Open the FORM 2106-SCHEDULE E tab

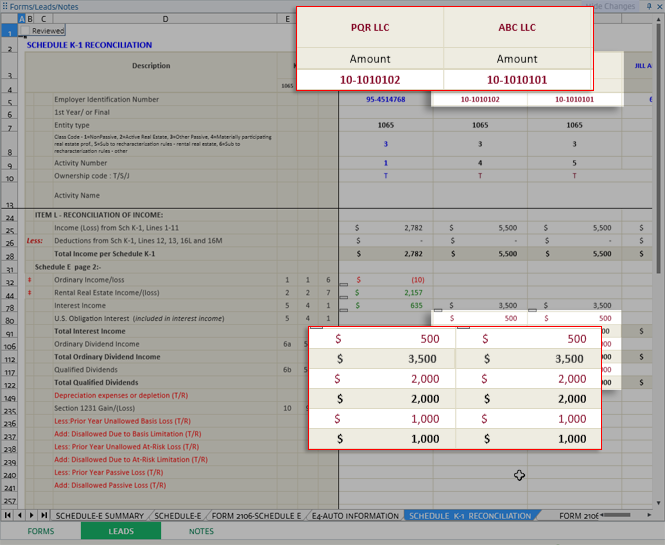pyautogui.click(x=254, y=516)
